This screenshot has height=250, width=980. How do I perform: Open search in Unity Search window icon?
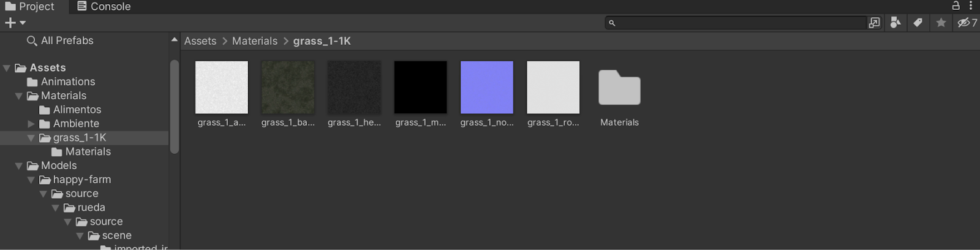(x=874, y=23)
